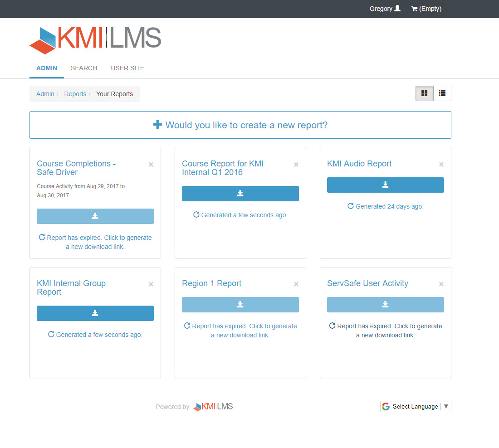Click the Google icon in language selector
The image size is (499, 448).
(x=386, y=407)
